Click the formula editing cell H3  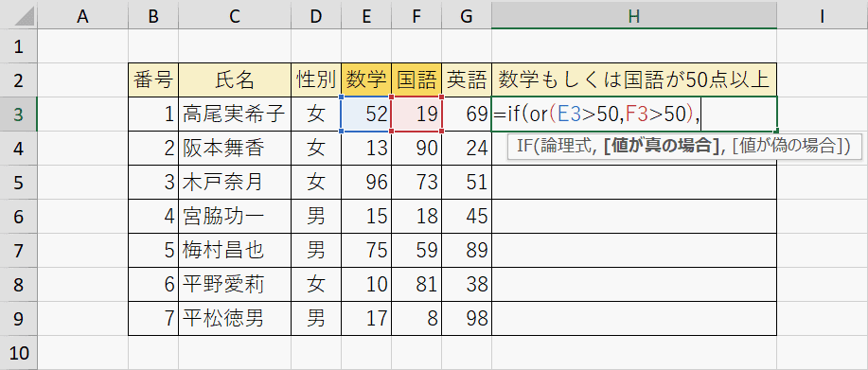pyautogui.click(x=634, y=114)
